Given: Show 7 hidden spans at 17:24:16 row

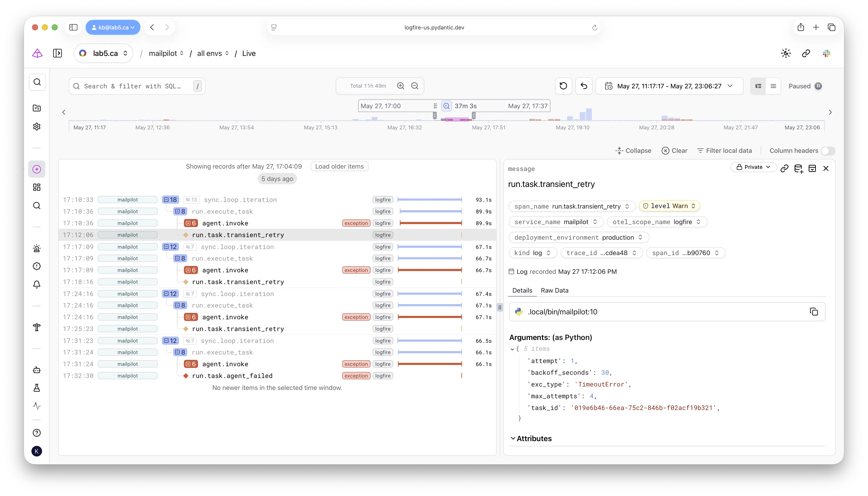Looking at the screenshot, I should tap(190, 294).
